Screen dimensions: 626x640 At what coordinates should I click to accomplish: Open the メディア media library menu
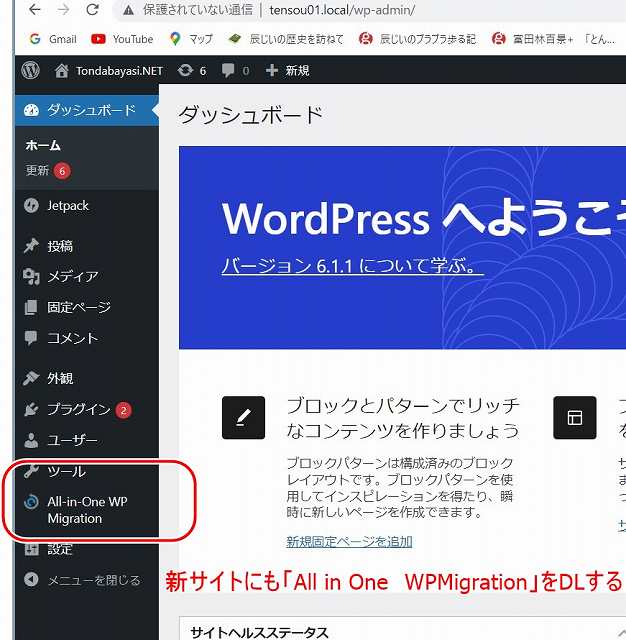72,276
